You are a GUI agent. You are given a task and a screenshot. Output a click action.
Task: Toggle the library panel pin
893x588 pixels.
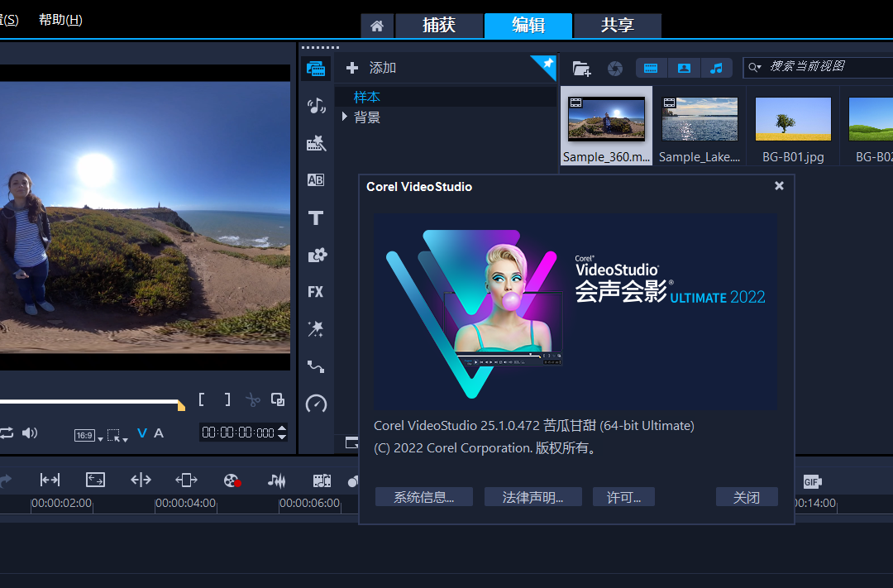(x=547, y=63)
